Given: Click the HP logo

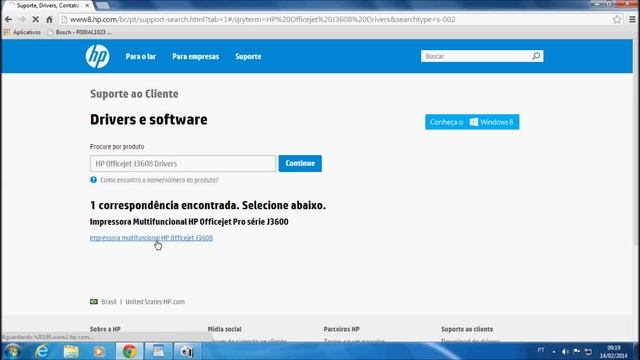Looking at the screenshot, I should [98, 56].
